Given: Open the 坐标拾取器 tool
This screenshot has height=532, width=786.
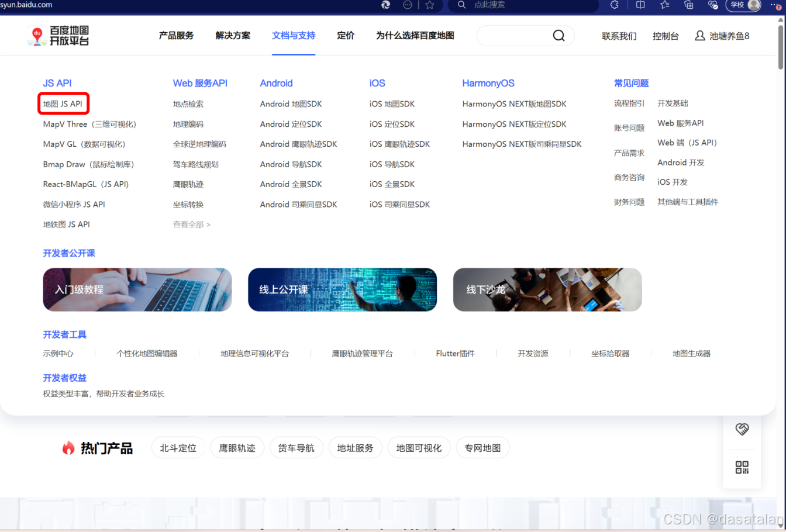Looking at the screenshot, I should (610, 354).
